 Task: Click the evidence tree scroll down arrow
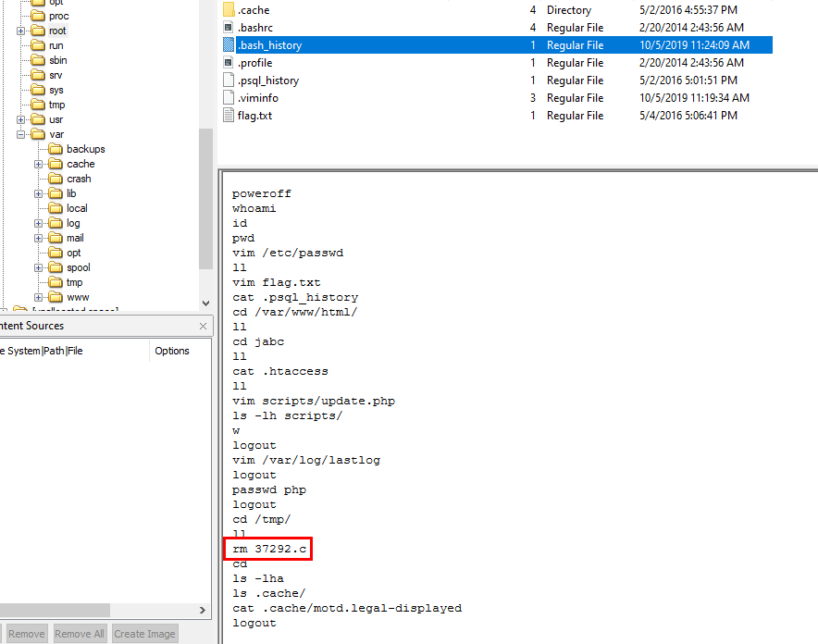[x=205, y=303]
